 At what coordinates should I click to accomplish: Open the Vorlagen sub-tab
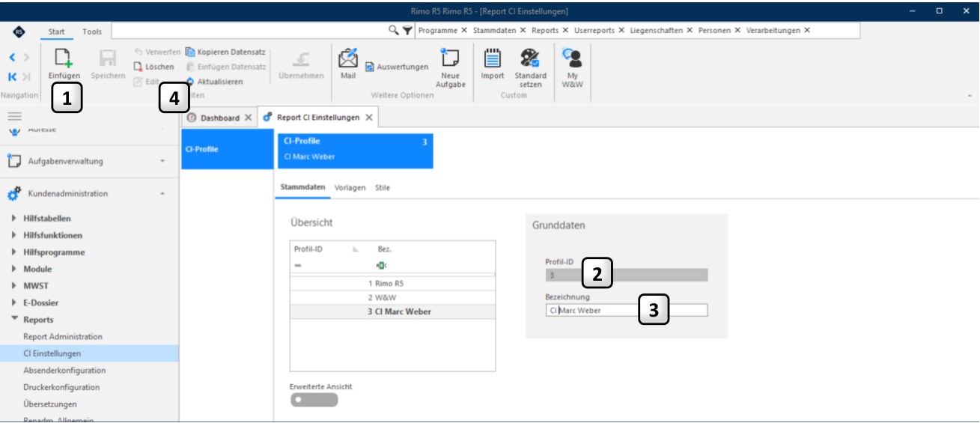(350, 188)
